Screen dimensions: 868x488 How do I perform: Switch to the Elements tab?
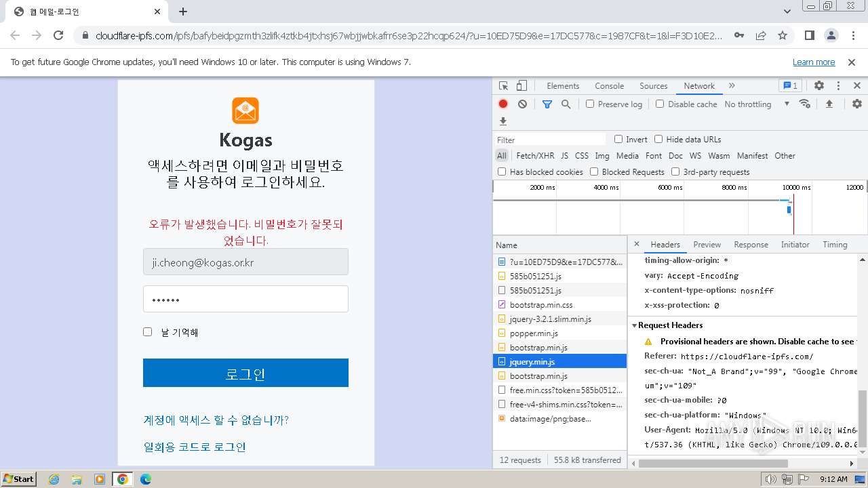coord(563,86)
